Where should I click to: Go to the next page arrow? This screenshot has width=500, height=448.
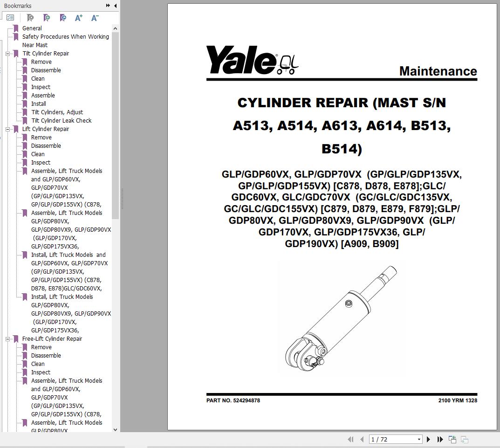(428, 440)
